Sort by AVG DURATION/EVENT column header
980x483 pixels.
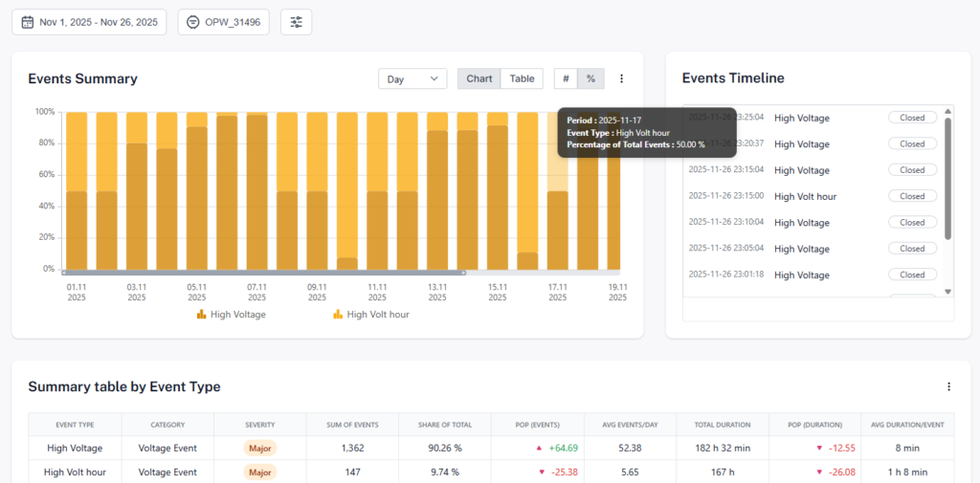(907, 425)
